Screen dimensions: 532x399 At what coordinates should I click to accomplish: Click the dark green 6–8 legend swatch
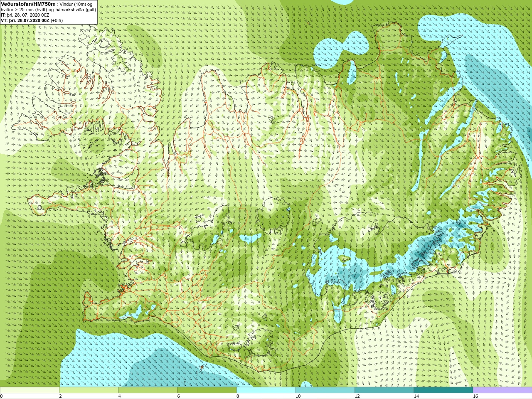[x=207, y=390]
